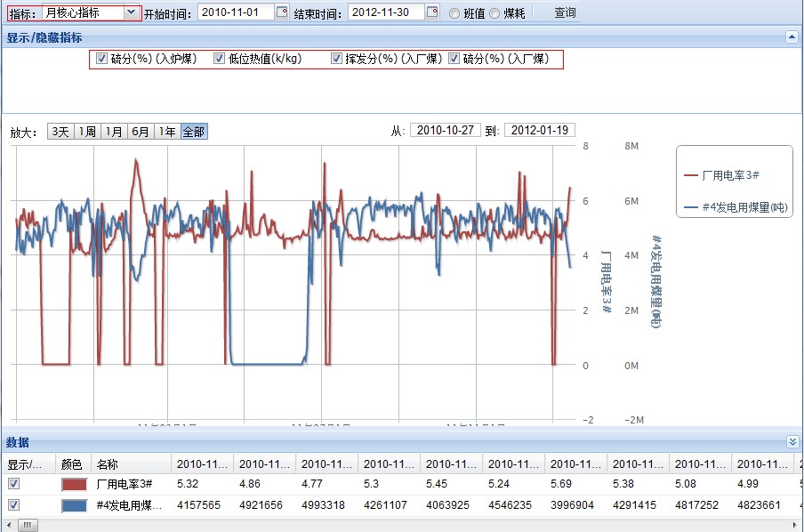The height and width of the screenshot is (532, 804).
Task: Click the horizontal scrollbar thumb
Action: click(x=28, y=525)
